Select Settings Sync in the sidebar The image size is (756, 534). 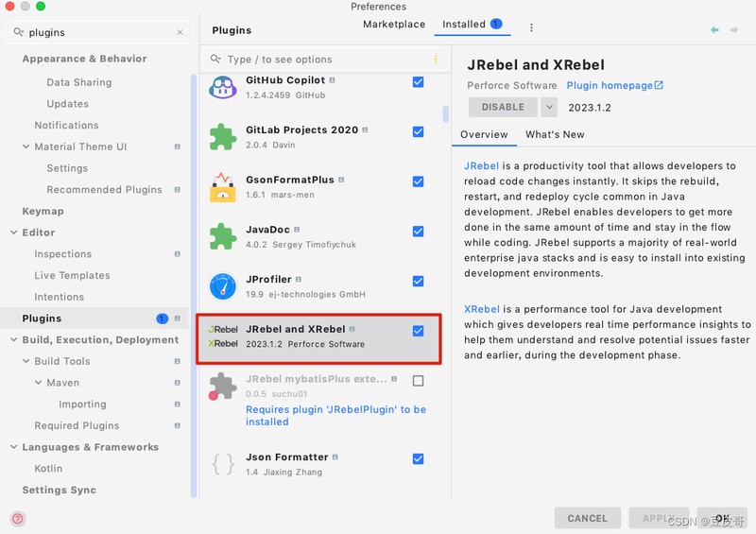pos(60,490)
